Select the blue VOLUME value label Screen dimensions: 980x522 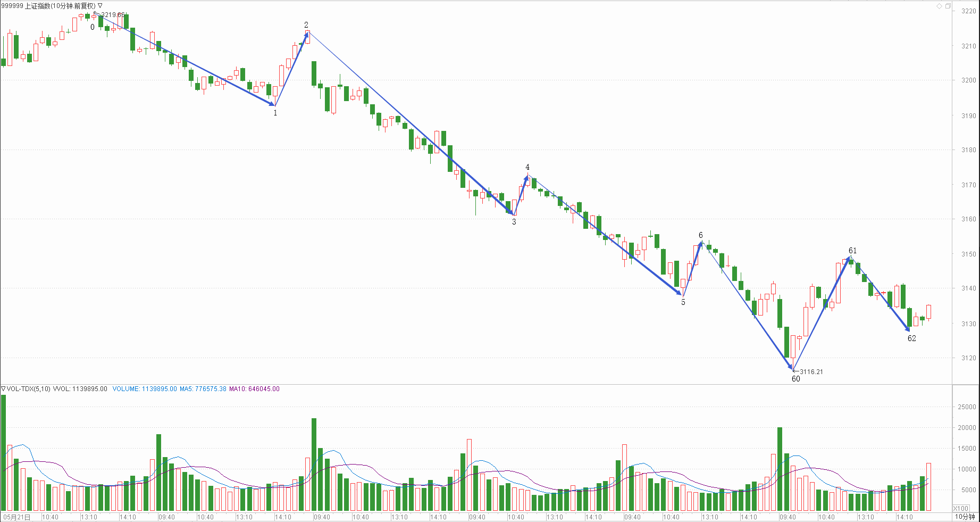(x=144, y=389)
